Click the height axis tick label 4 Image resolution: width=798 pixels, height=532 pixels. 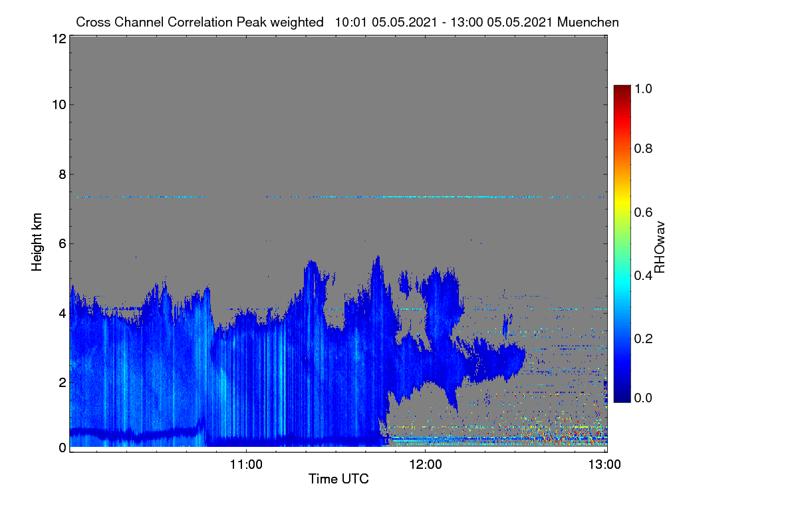pos(62,313)
